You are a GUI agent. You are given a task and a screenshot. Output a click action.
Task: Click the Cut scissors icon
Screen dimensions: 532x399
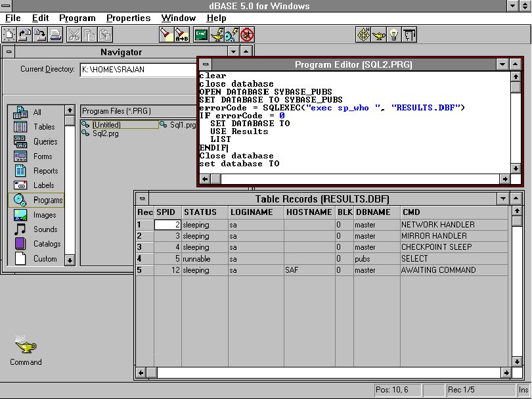[x=74, y=35]
